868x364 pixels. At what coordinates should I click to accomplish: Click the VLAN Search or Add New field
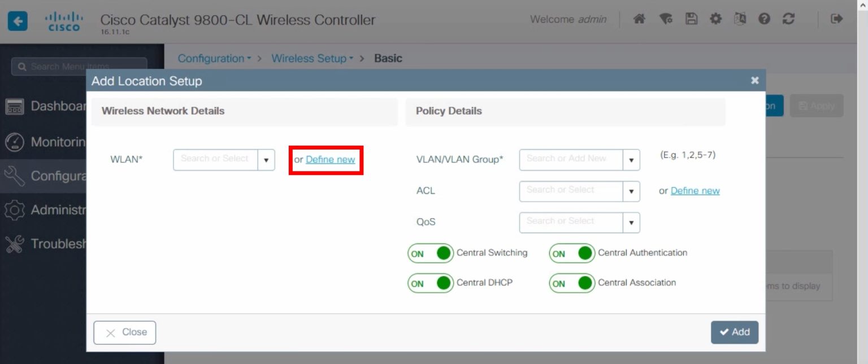[x=571, y=160]
